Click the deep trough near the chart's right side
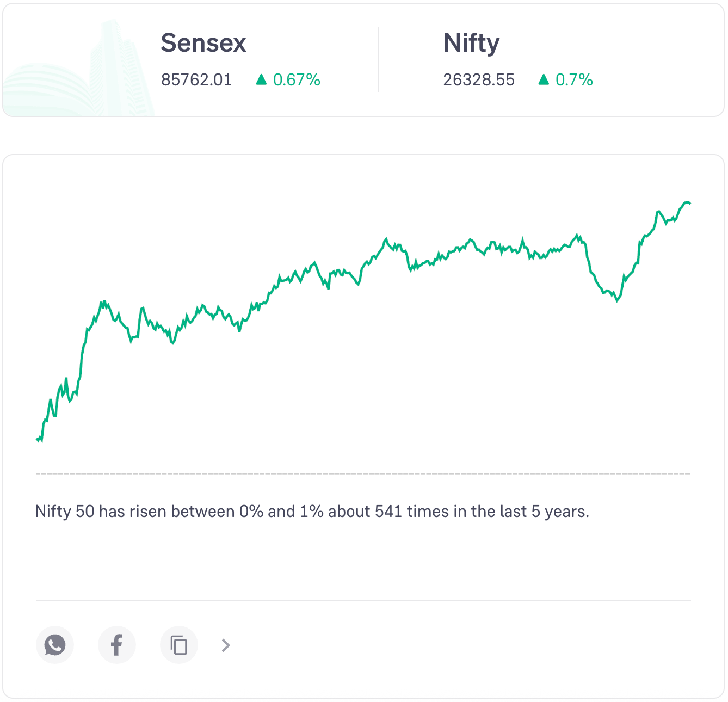 point(617,300)
